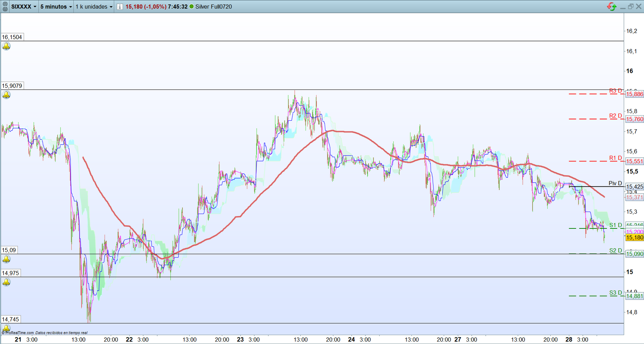Open the 1 k unidades dropdown
This screenshot has height=344, width=644.
click(x=94, y=7)
